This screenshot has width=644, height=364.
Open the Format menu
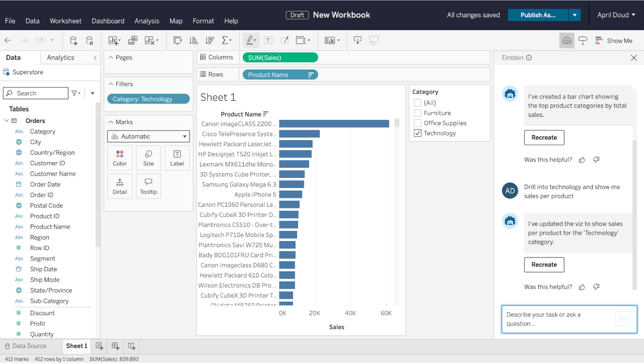(203, 21)
